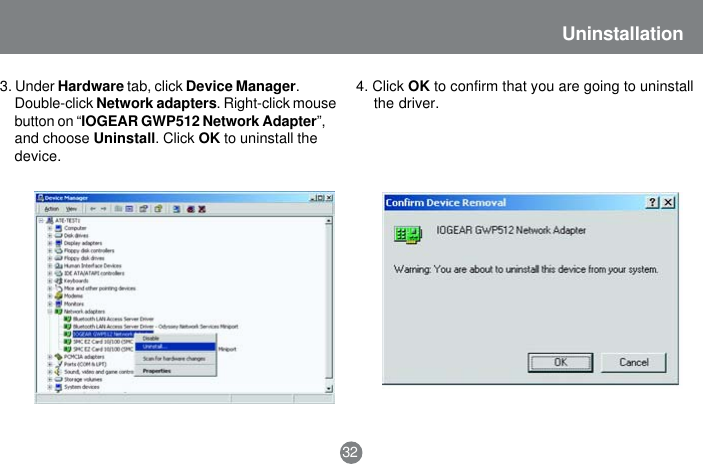Click the ATE-TEST1 computer root icon

click(49, 221)
